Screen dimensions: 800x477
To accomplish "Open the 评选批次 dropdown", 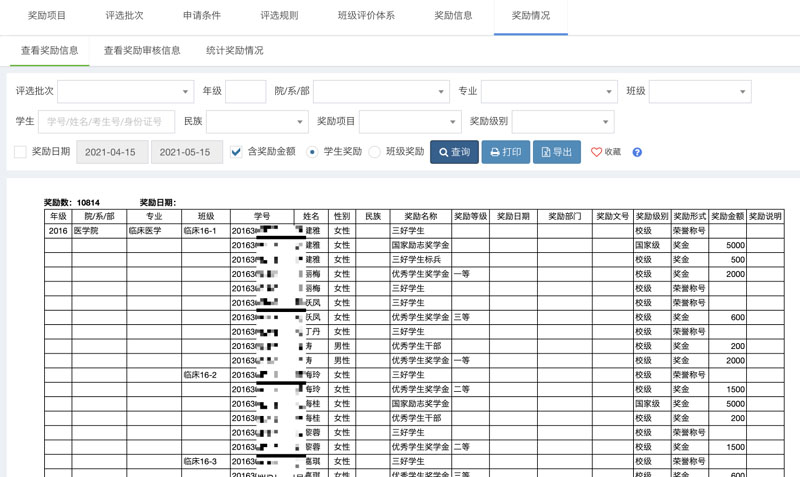I will 125,91.
